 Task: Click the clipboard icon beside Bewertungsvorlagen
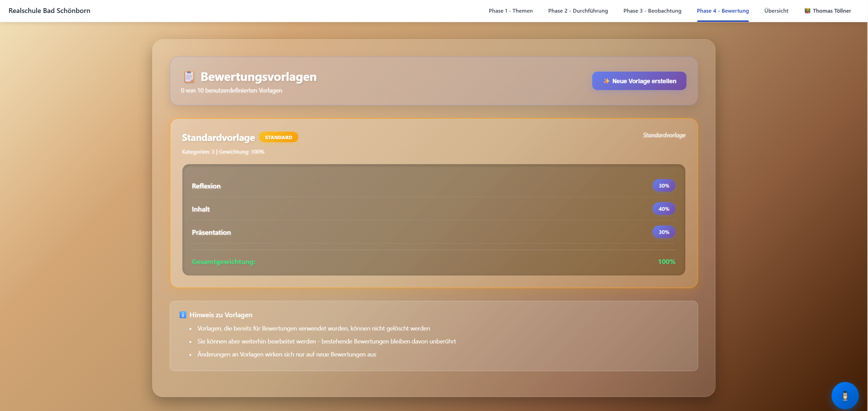(x=189, y=77)
